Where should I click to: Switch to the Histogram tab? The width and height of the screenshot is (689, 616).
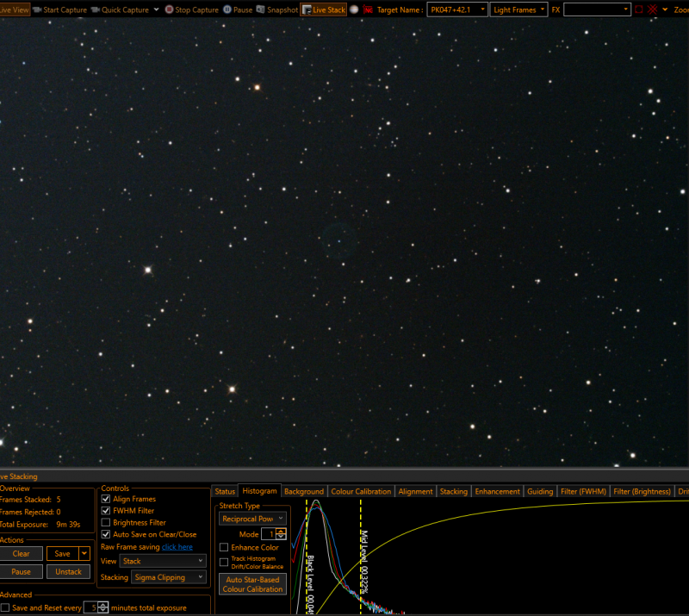(x=260, y=491)
